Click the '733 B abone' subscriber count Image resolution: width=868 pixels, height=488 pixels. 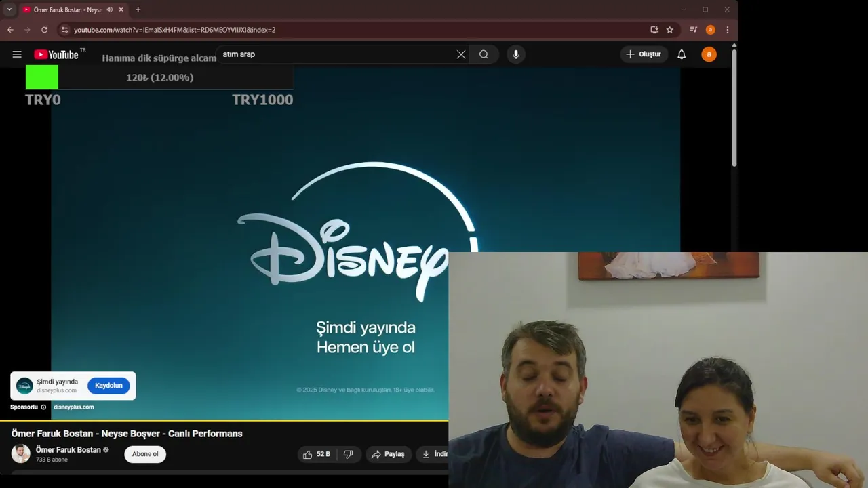point(52,460)
